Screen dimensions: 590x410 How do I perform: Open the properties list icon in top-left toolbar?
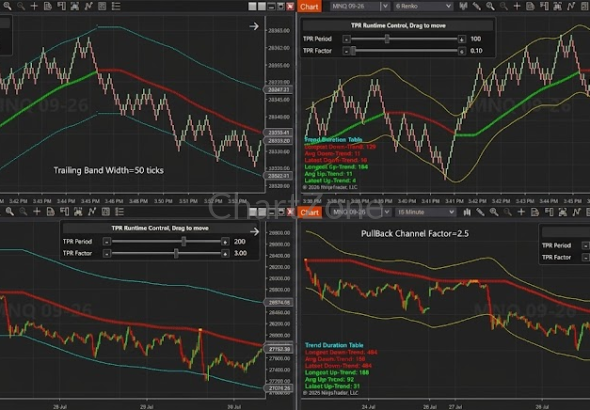coord(116,6)
